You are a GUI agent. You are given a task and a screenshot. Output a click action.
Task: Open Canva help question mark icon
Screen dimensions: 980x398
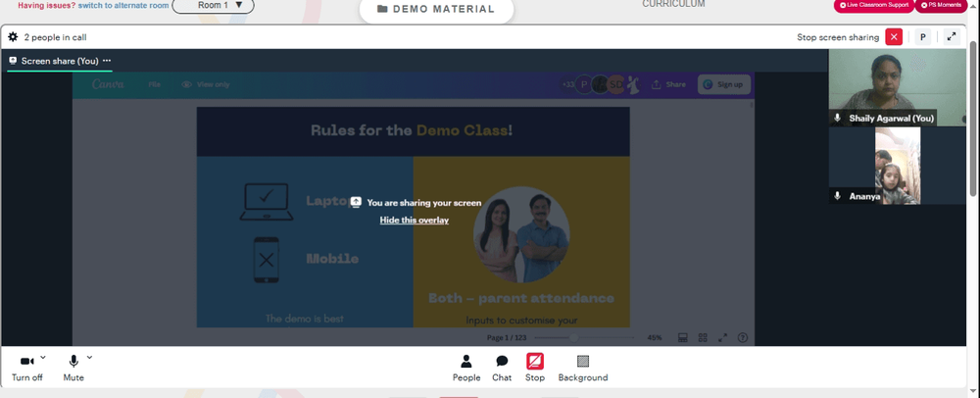743,337
